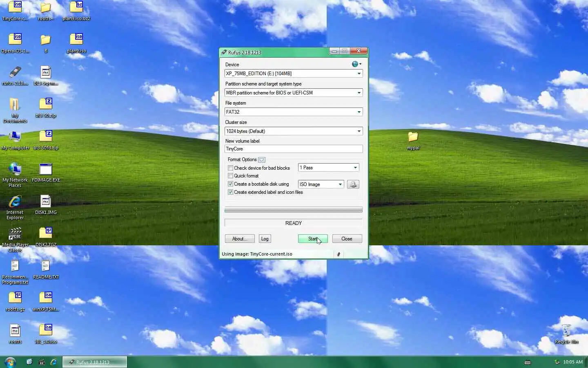Open the bad blocks passes dropdown
The height and width of the screenshot is (368, 588).
[328, 168]
